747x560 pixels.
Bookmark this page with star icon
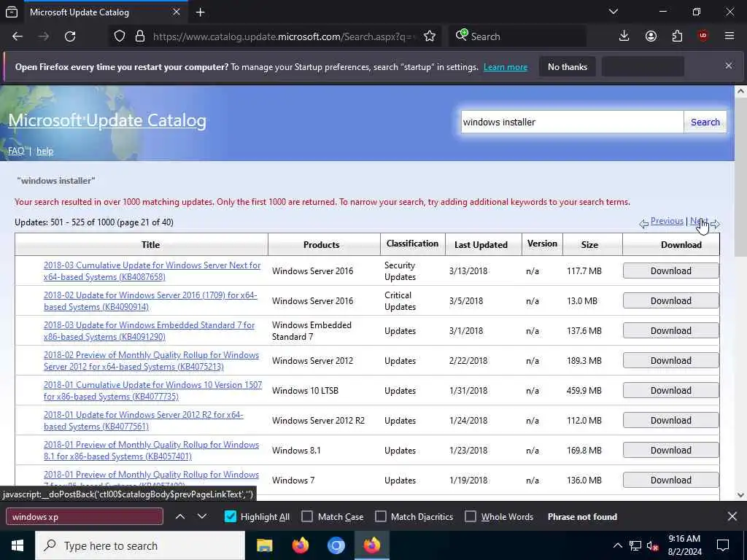[429, 36]
